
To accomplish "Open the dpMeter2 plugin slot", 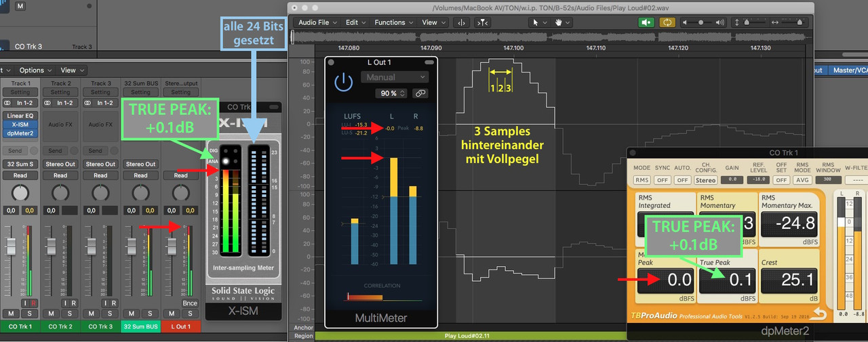I will tap(20, 133).
